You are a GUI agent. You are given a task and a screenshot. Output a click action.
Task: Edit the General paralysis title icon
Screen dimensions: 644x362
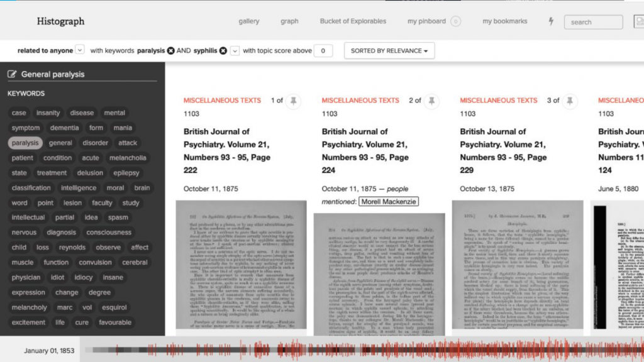(x=12, y=74)
